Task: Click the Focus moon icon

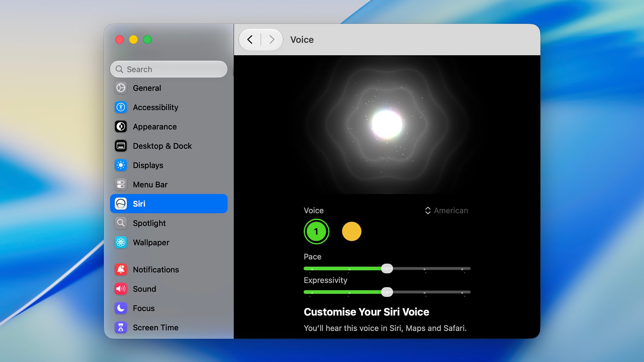Action: 121,308
